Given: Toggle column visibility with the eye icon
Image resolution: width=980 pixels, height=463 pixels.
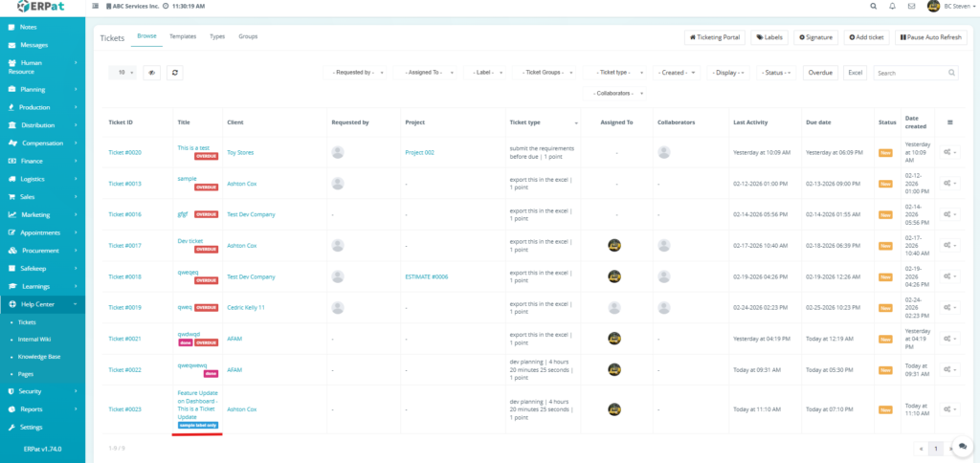Looking at the screenshot, I should coord(151,73).
